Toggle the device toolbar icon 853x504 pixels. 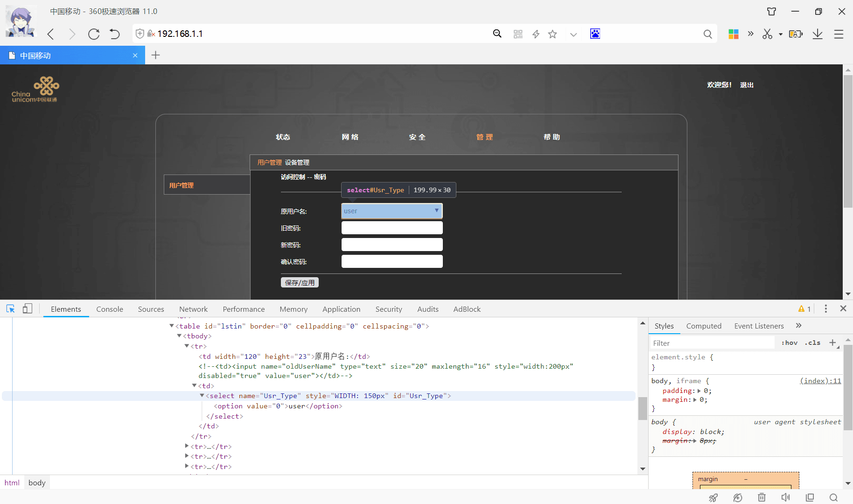coord(28,309)
